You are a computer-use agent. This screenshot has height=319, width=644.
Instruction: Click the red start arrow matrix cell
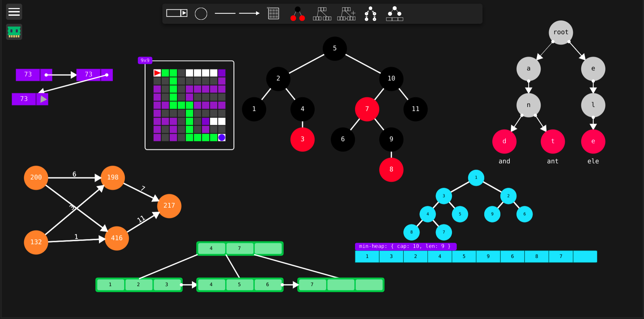click(157, 73)
